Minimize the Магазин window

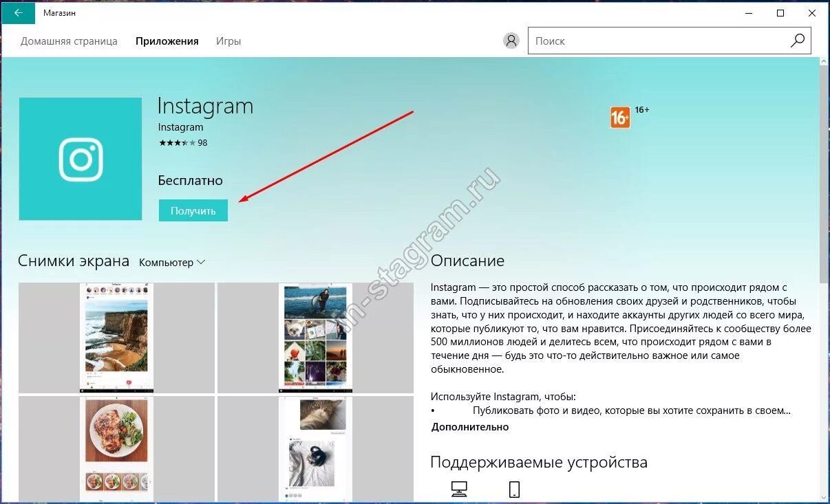coord(749,13)
